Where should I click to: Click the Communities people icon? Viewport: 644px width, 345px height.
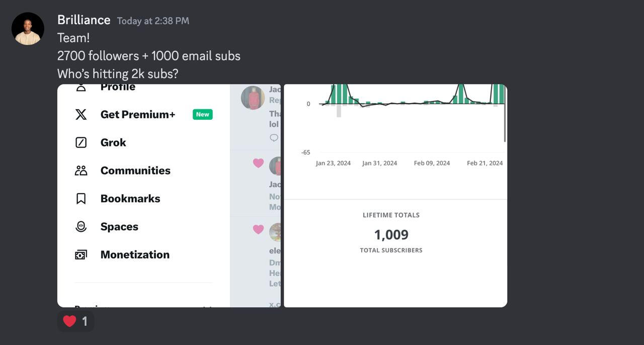(x=81, y=170)
